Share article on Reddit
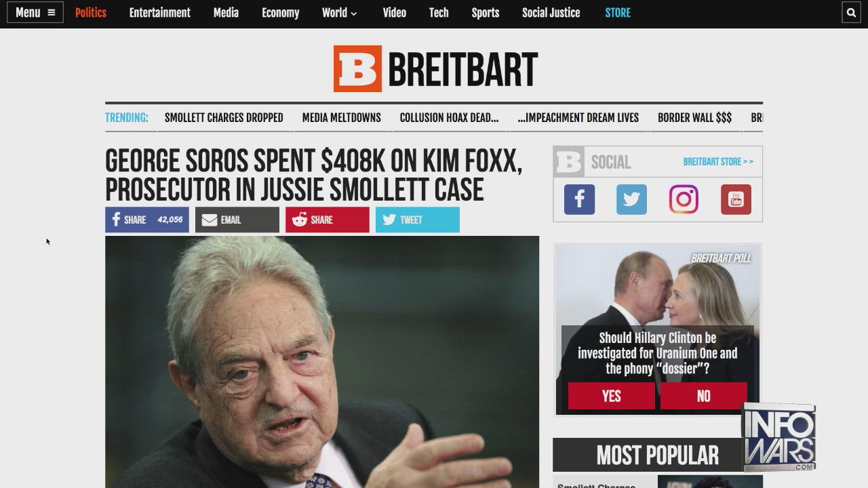 point(328,220)
